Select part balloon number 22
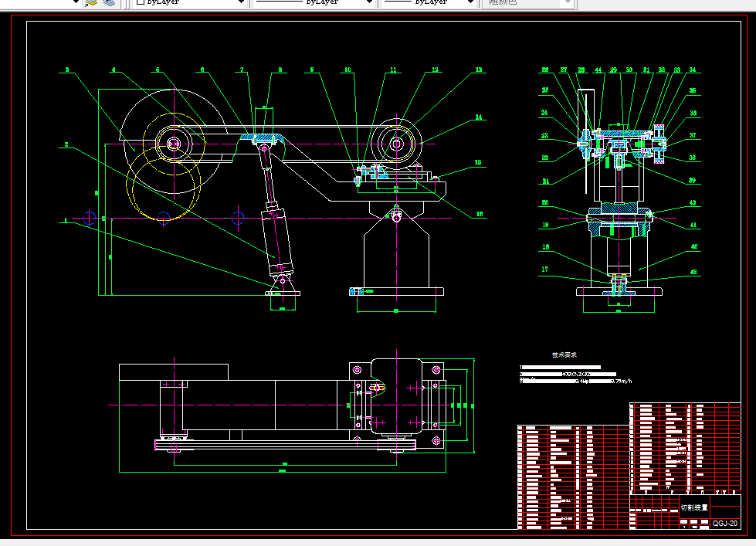The image size is (756, 546). 545,158
